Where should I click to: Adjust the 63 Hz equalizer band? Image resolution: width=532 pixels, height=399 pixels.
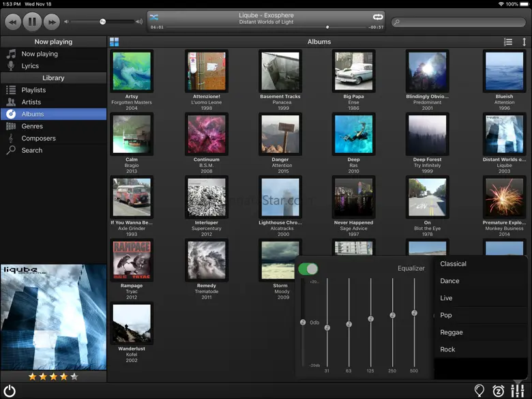point(349,325)
